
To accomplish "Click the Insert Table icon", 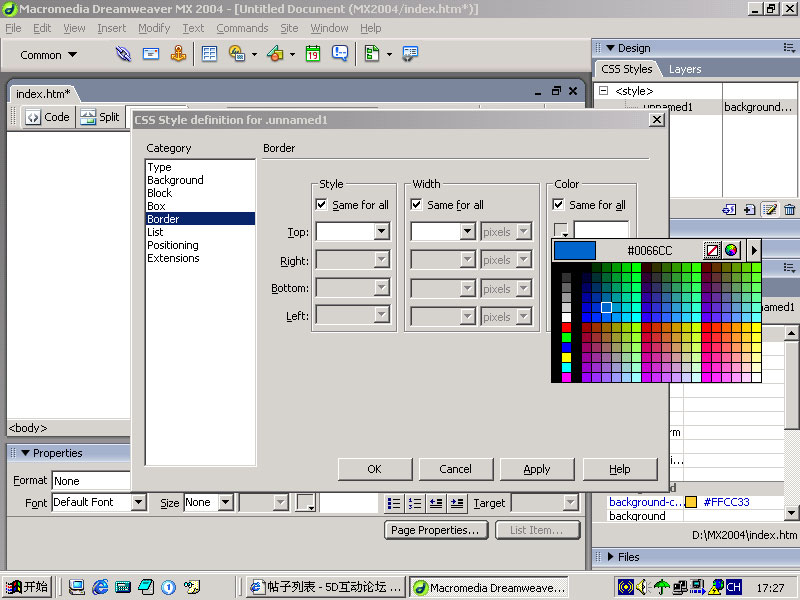I will [209, 54].
